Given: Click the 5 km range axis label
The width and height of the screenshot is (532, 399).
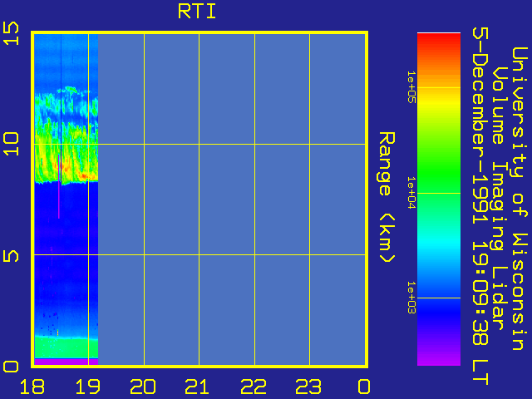Looking at the screenshot, I should [11, 255].
